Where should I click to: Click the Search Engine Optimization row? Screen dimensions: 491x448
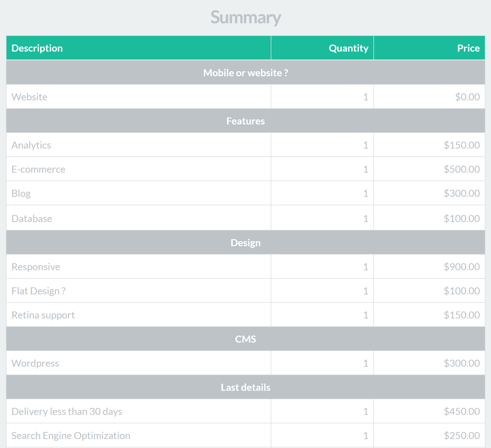point(71,435)
